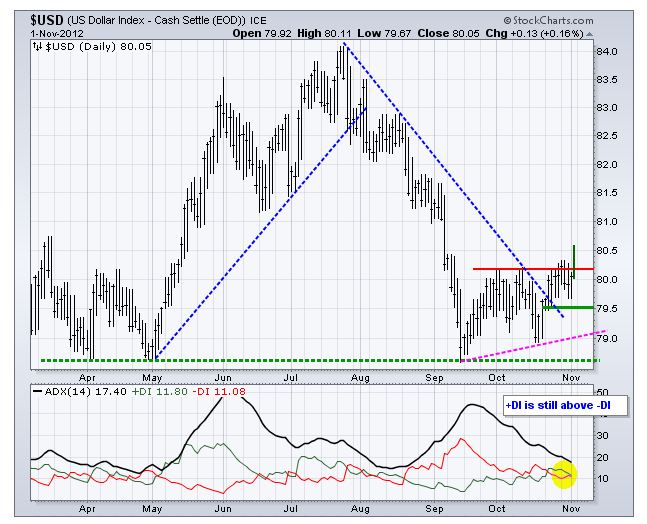Click the Jun label under price chart
Viewport: 647px width, 524px height.
point(223,378)
